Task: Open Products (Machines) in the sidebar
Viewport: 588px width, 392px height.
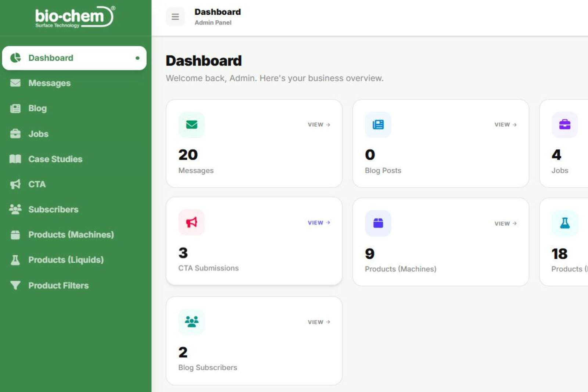Action: (x=74, y=235)
